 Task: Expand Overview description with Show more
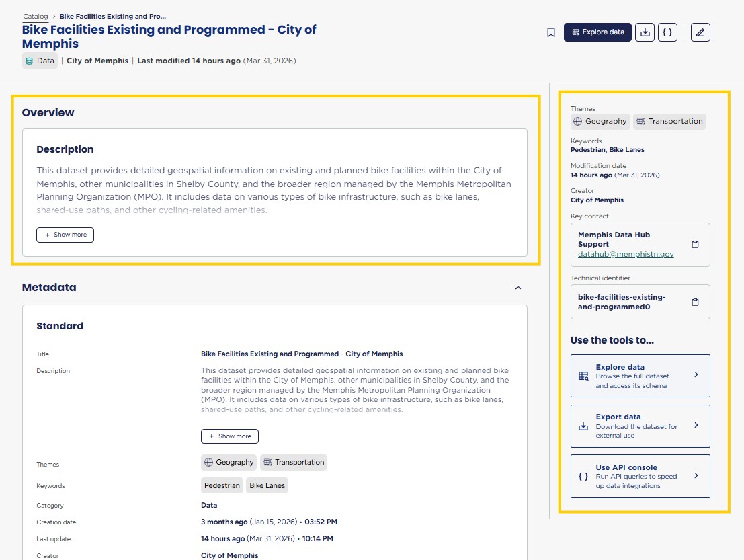(65, 235)
